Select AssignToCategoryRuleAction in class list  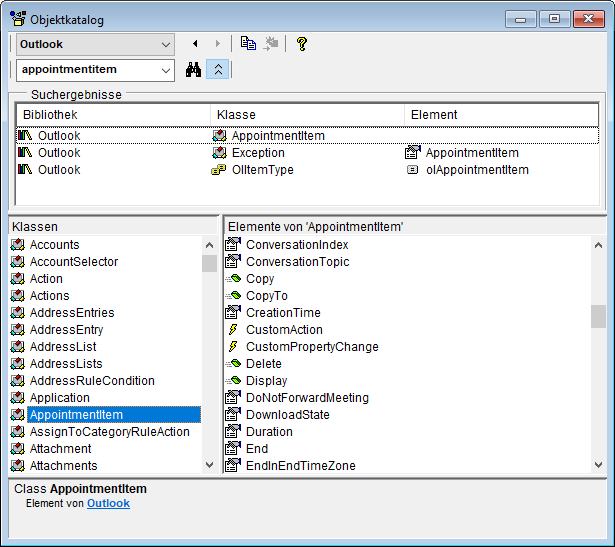[109, 432]
